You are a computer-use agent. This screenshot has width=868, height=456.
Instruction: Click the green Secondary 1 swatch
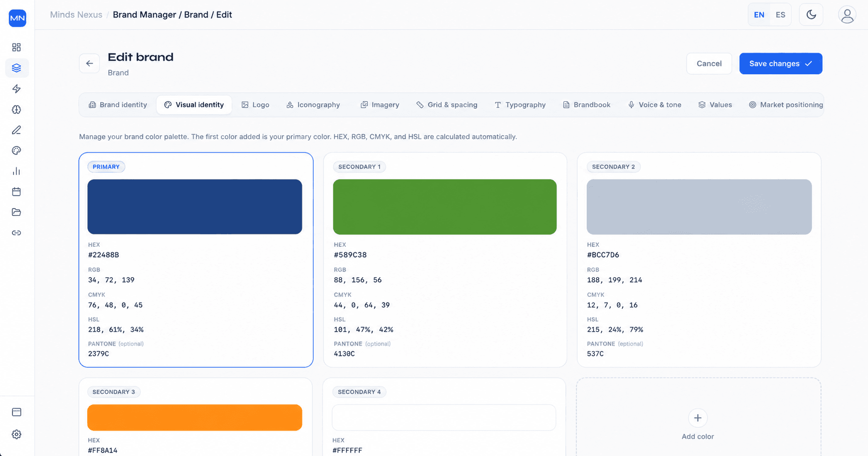pyautogui.click(x=445, y=207)
